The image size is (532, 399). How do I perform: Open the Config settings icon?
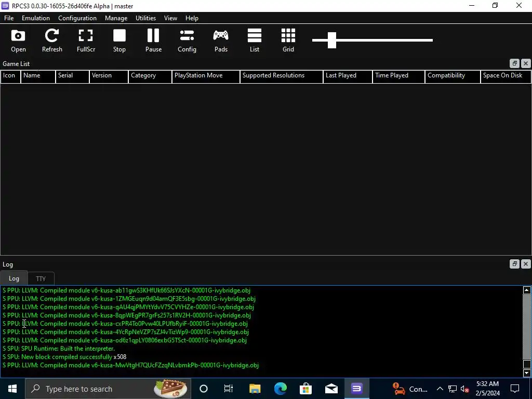187,41
